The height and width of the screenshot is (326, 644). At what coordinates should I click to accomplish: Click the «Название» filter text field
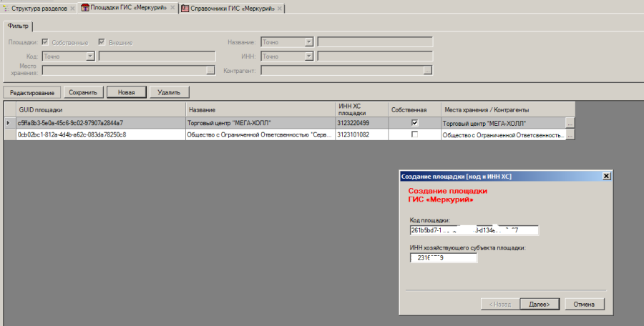[x=375, y=42]
